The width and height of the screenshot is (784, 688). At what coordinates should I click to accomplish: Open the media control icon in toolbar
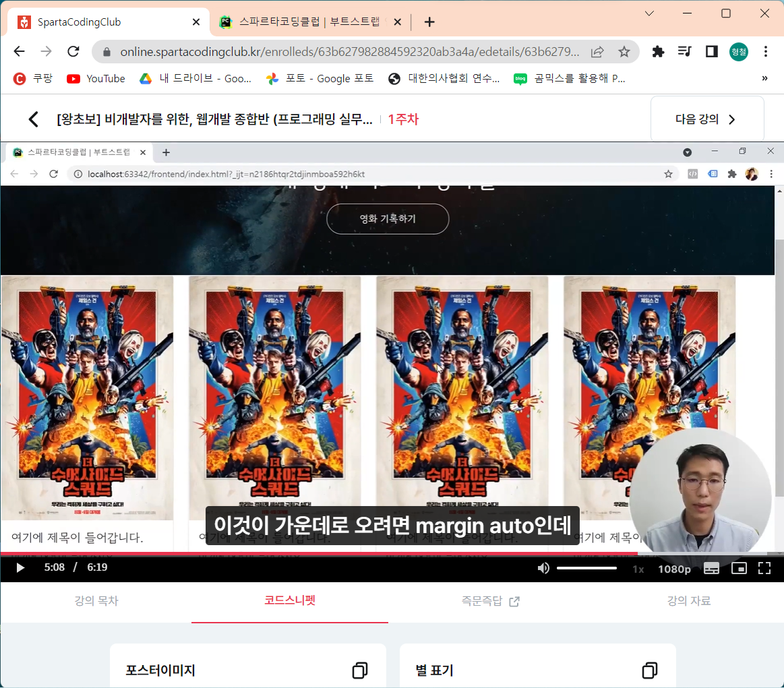(x=684, y=51)
